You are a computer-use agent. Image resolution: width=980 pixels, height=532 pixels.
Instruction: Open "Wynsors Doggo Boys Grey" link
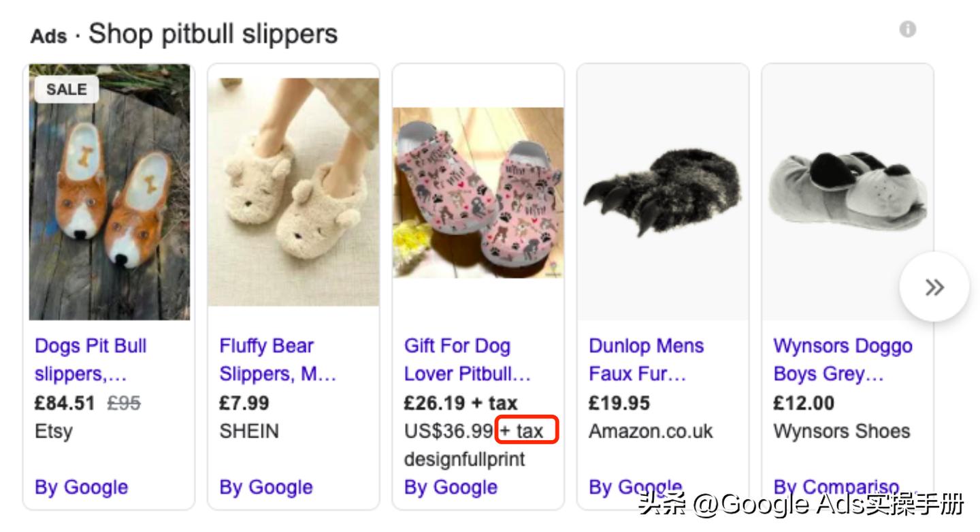tap(843, 360)
